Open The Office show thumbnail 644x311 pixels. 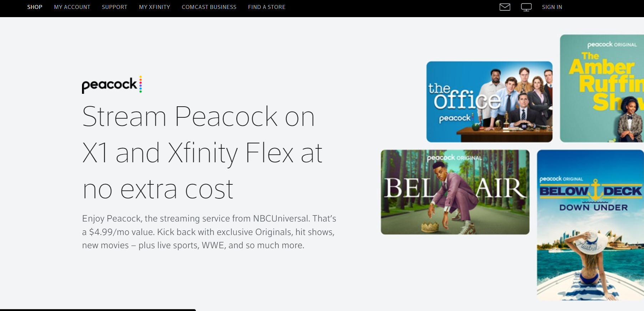coord(489,102)
